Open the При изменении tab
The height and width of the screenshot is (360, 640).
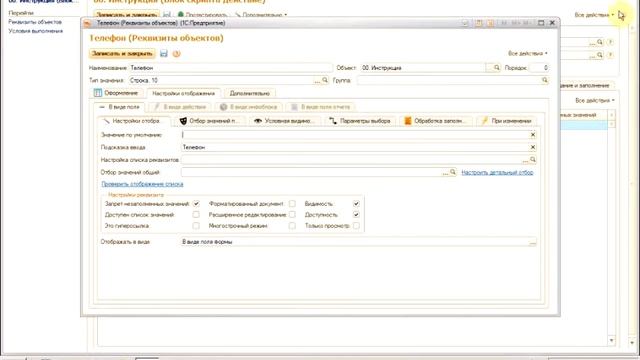click(506, 121)
